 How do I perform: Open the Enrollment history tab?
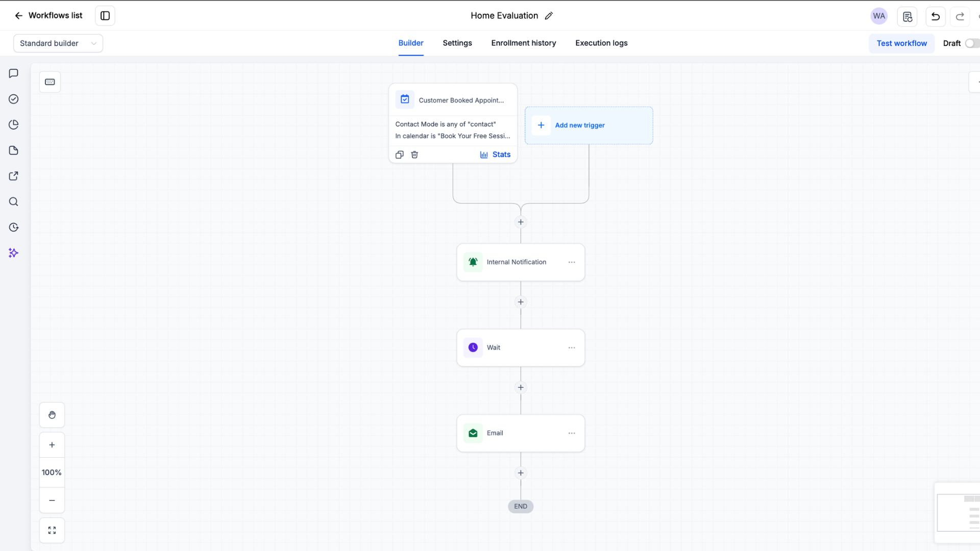524,43
